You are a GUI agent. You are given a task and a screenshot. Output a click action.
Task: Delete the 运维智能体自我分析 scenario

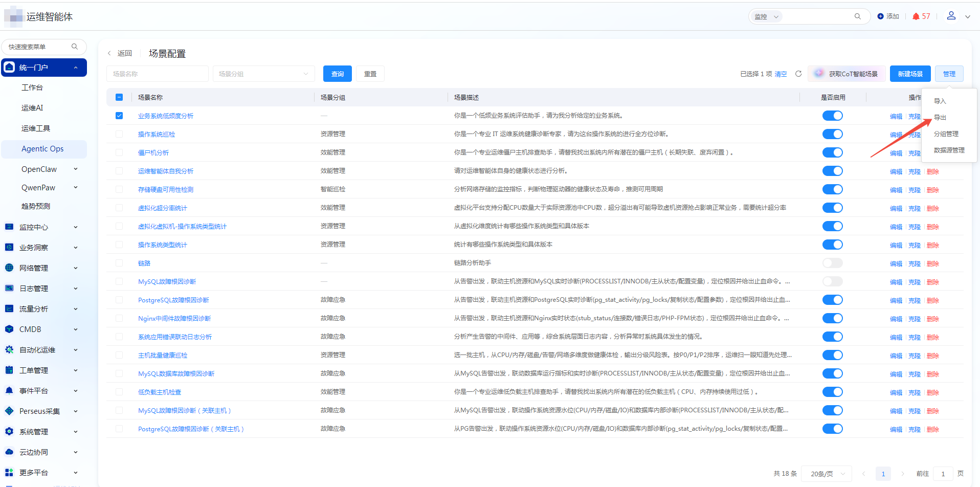(x=933, y=171)
